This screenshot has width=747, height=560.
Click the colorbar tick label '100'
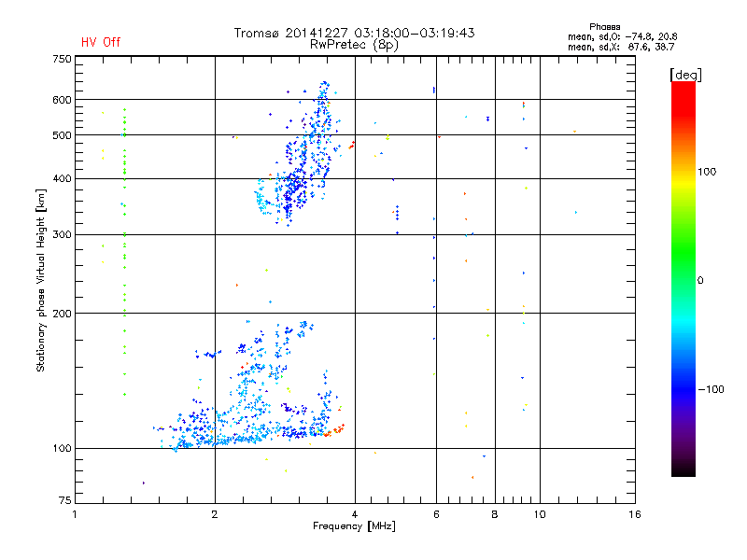tap(707, 172)
